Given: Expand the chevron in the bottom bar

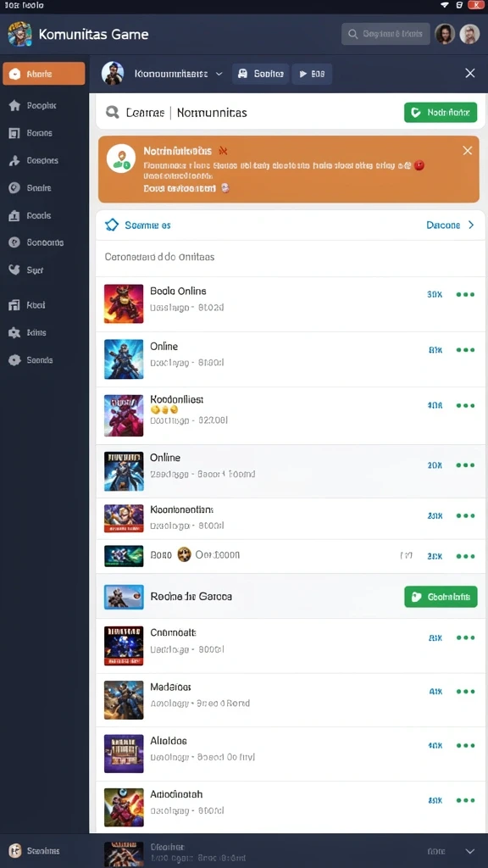Looking at the screenshot, I should [x=469, y=851].
